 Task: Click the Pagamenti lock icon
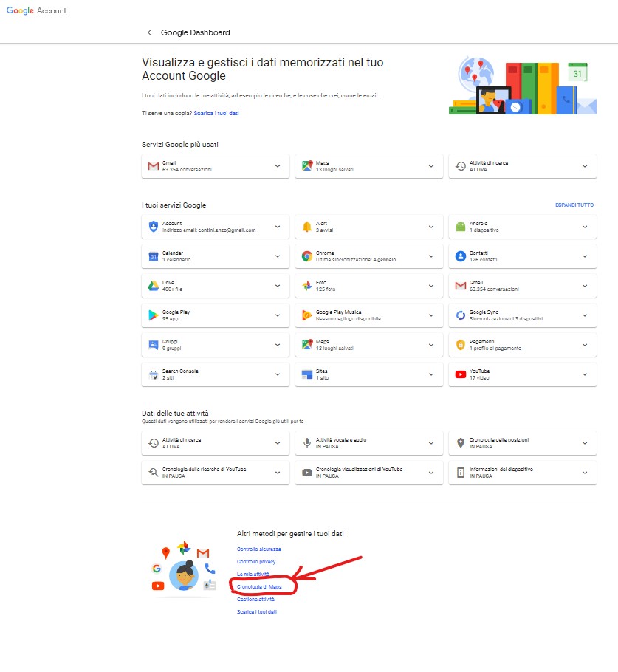click(x=461, y=345)
